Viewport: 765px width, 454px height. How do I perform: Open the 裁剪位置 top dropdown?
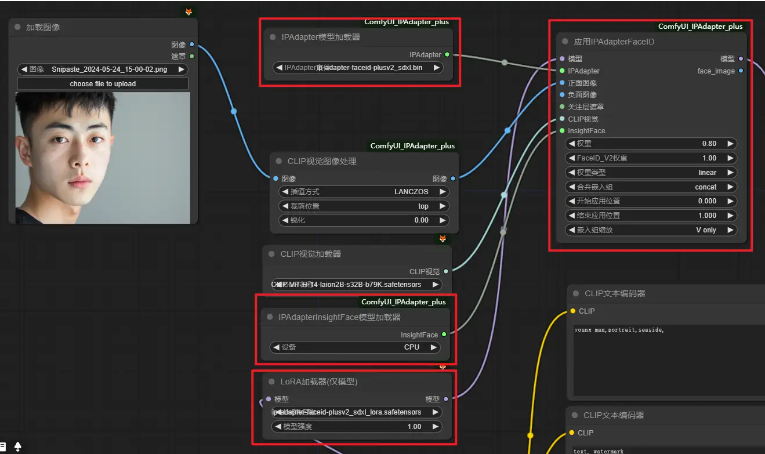tap(363, 206)
